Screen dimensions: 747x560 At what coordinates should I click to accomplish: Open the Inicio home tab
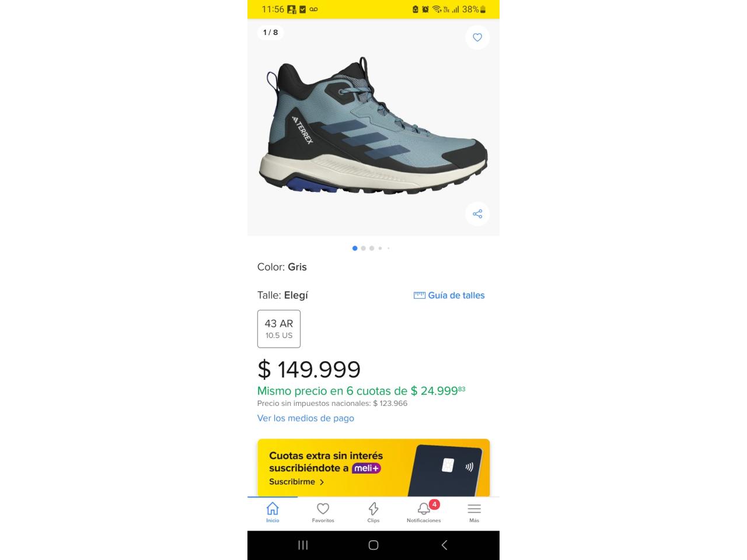click(273, 513)
